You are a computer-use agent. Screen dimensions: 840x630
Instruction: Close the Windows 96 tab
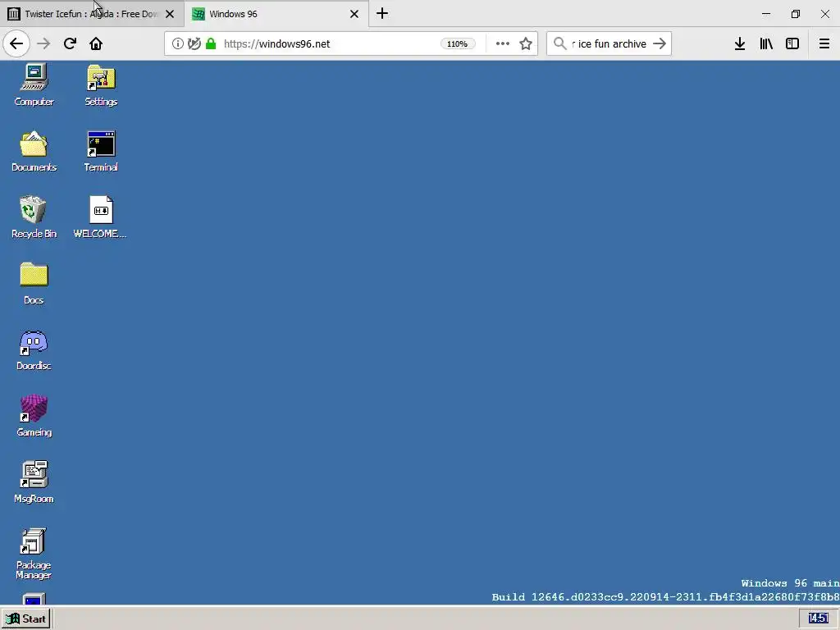354,14
